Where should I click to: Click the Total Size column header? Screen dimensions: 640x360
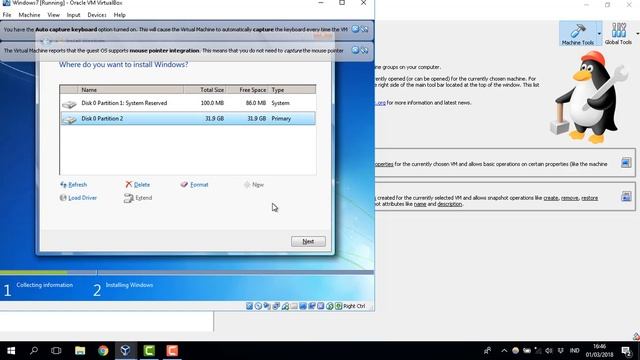click(x=205, y=89)
